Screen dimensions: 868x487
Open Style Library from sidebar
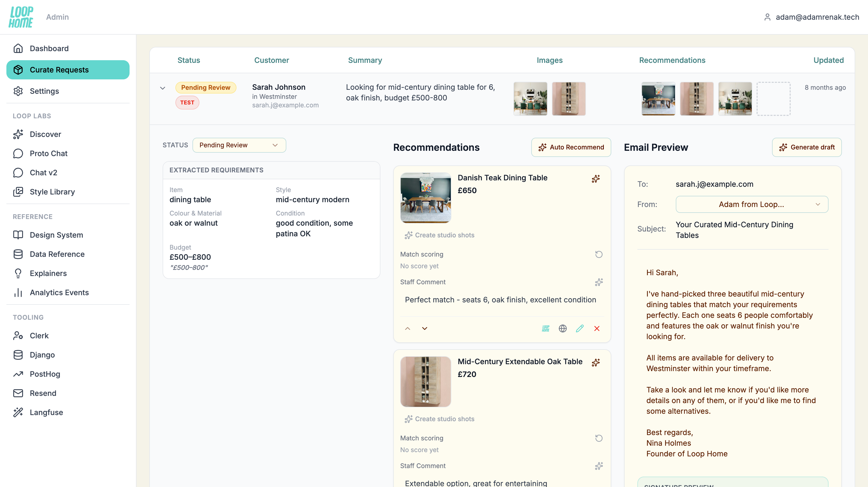tap(68, 192)
